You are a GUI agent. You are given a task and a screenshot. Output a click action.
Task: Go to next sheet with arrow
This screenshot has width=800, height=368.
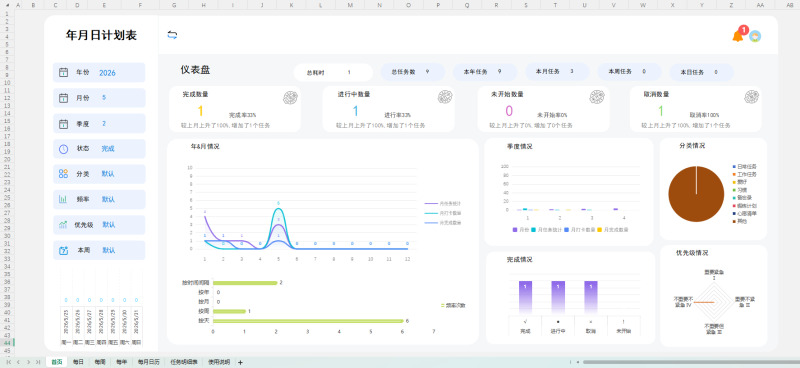(28, 362)
